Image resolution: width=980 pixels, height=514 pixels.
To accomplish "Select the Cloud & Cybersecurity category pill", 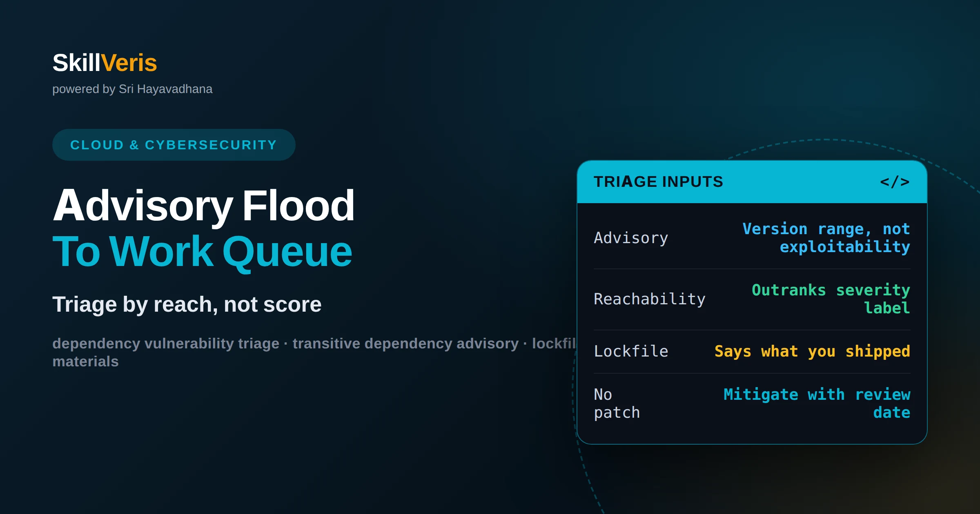I will pyautogui.click(x=174, y=145).
